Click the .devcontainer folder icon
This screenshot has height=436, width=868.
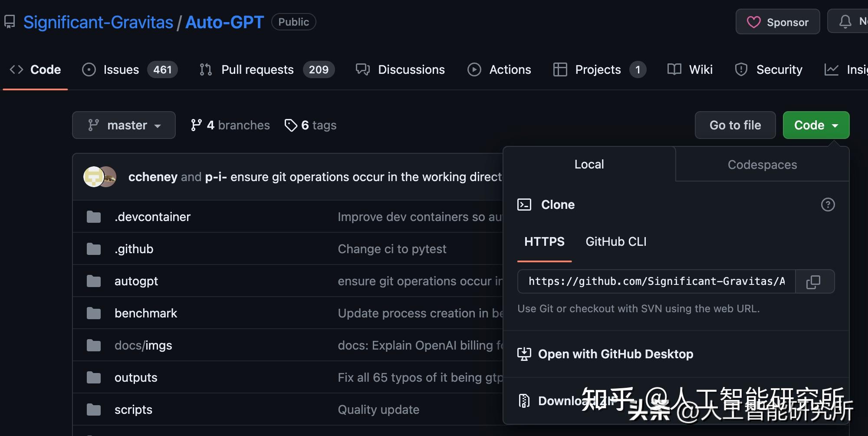94,217
